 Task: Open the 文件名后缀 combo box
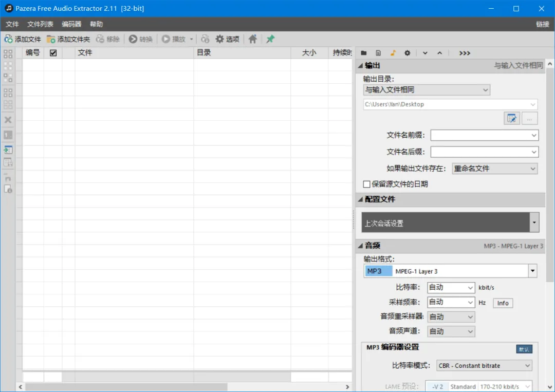pyautogui.click(x=485, y=152)
